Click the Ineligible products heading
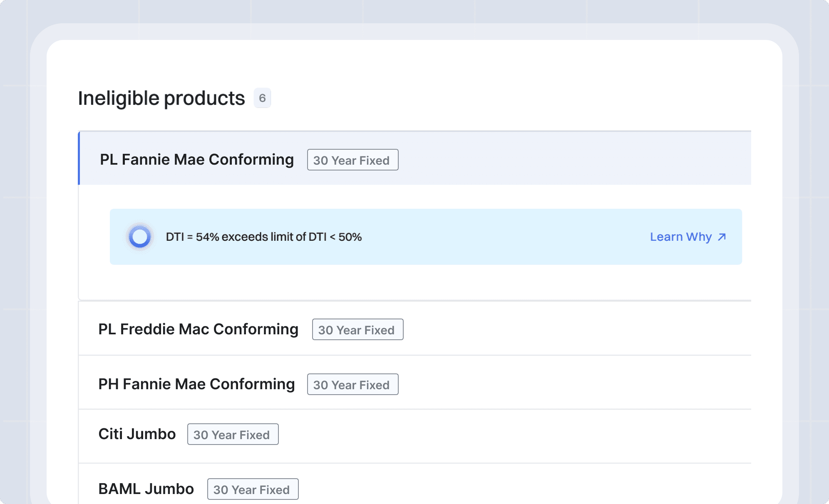Screen dimensions: 829x504 point(161,99)
